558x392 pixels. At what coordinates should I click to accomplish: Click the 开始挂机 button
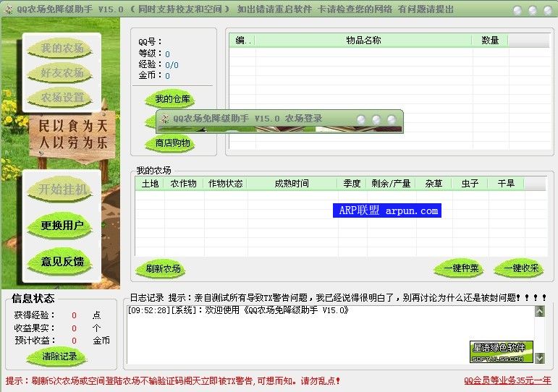pos(62,189)
